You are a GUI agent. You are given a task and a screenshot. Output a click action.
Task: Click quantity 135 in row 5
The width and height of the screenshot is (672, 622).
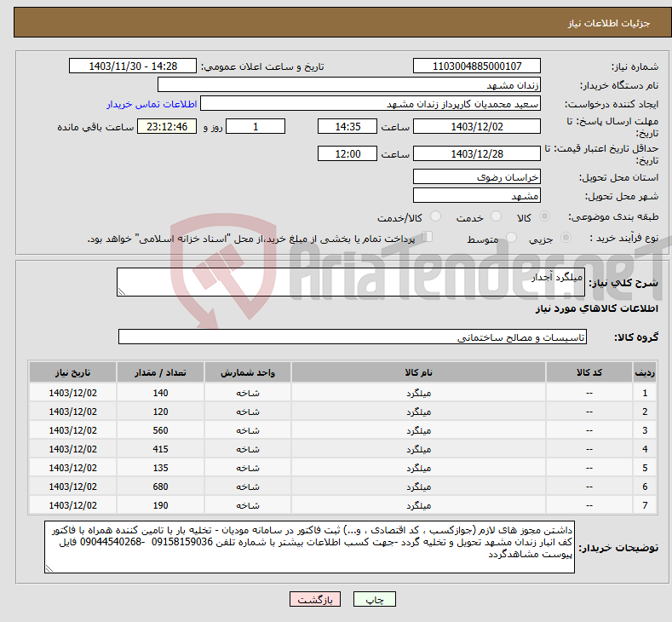(x=160, y=468)
